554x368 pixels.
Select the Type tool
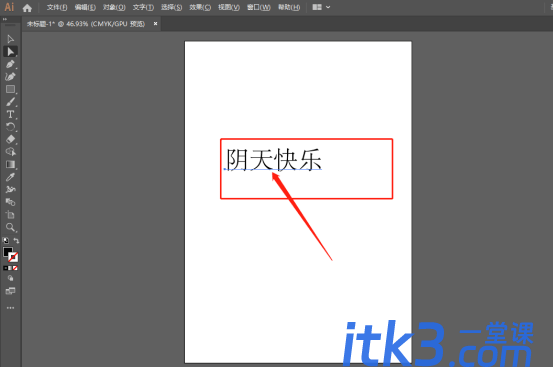tap(10, 114)
